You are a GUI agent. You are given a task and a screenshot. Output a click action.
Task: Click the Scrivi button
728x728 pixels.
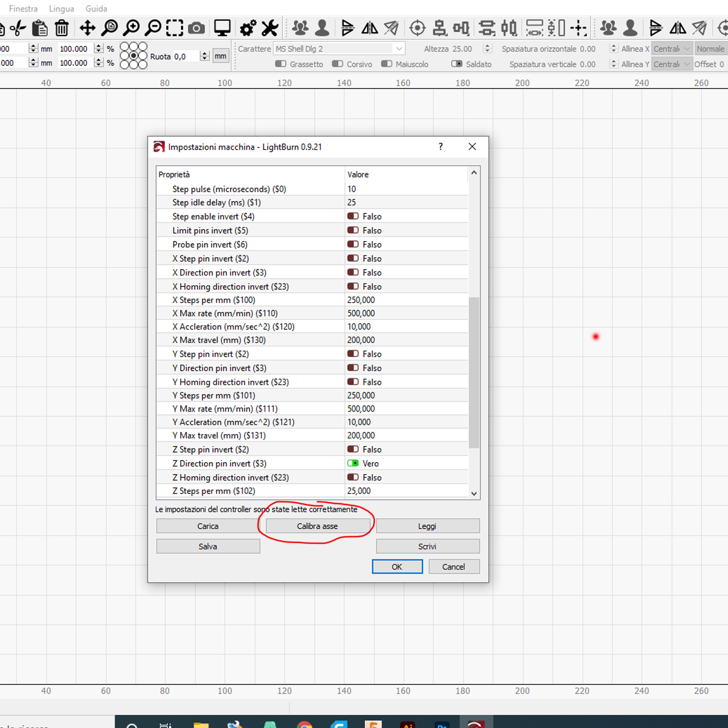(x=427, y=546)
